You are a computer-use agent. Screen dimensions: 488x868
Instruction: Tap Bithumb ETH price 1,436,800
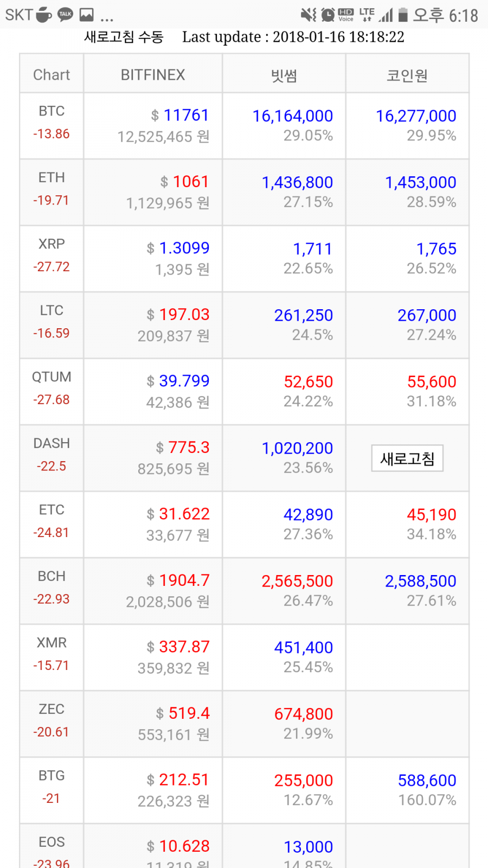(297, 182)
